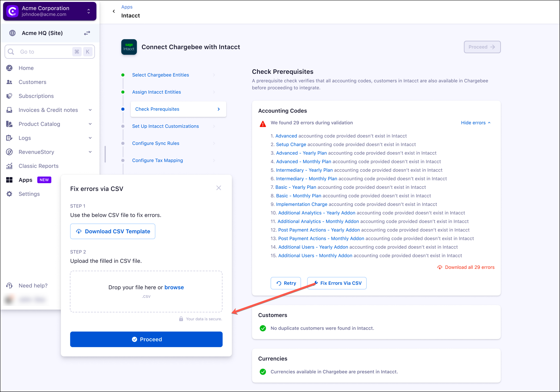560x392 pixels.
Task: Close the Fix errors via CSV dialog
Action: (x=219, y=188)
